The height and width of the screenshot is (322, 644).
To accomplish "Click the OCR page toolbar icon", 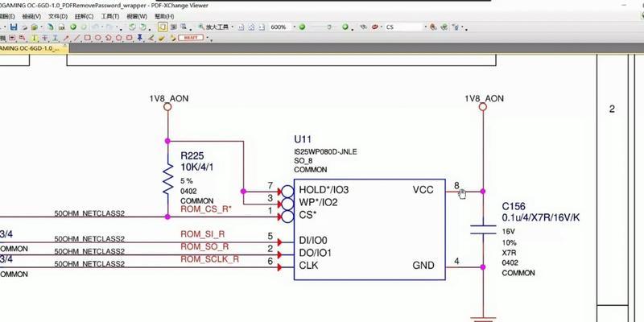I will point(62,27).
